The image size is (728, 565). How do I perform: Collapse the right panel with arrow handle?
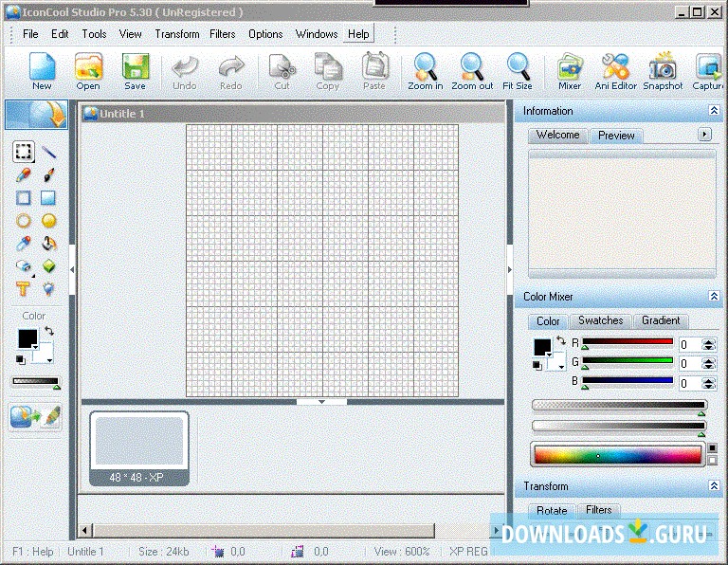tap(510, 269)
